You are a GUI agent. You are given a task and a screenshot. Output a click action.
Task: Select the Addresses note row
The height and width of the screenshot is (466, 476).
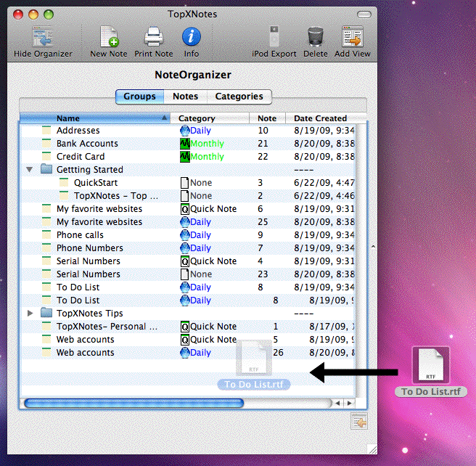(188, 131)
